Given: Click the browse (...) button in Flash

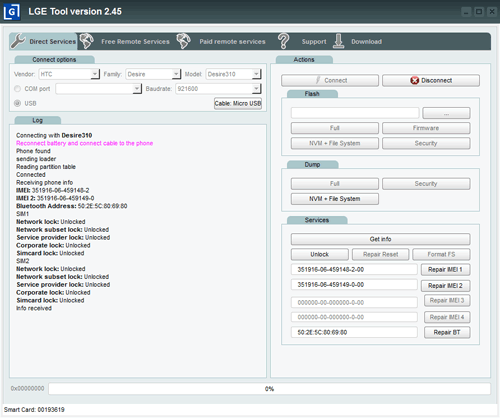Looking at the screenshot, I should (446, 113).
